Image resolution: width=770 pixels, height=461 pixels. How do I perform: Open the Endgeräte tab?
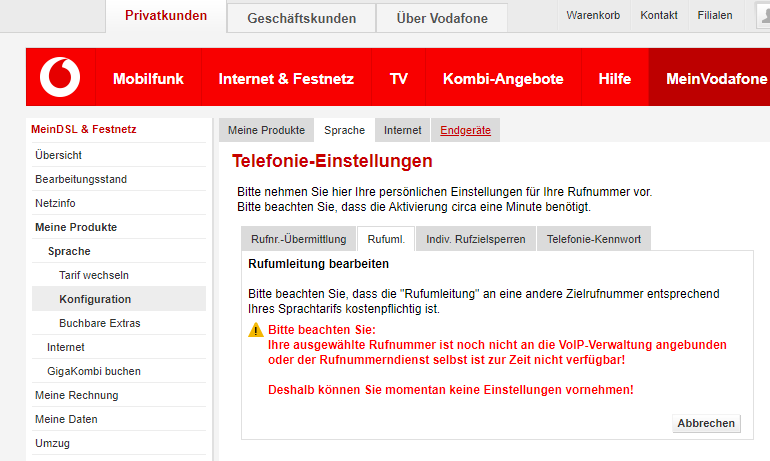coord(465,130)
